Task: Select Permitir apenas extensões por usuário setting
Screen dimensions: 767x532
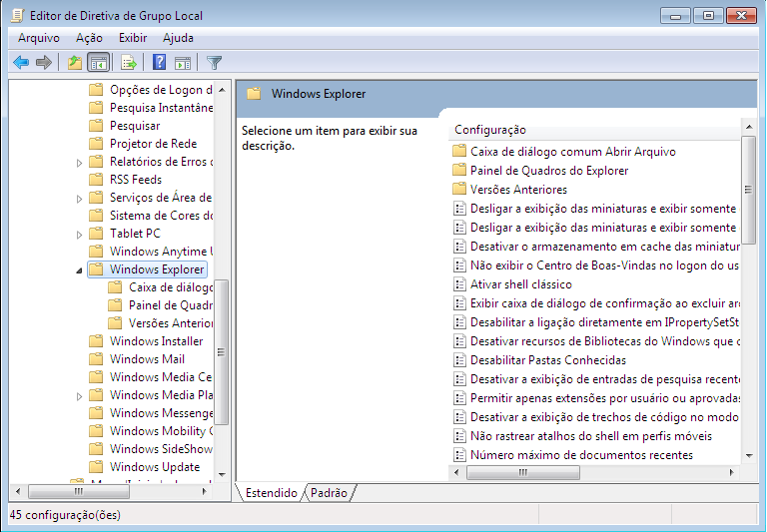Action: pyautogui.click(x=596, y=398)
